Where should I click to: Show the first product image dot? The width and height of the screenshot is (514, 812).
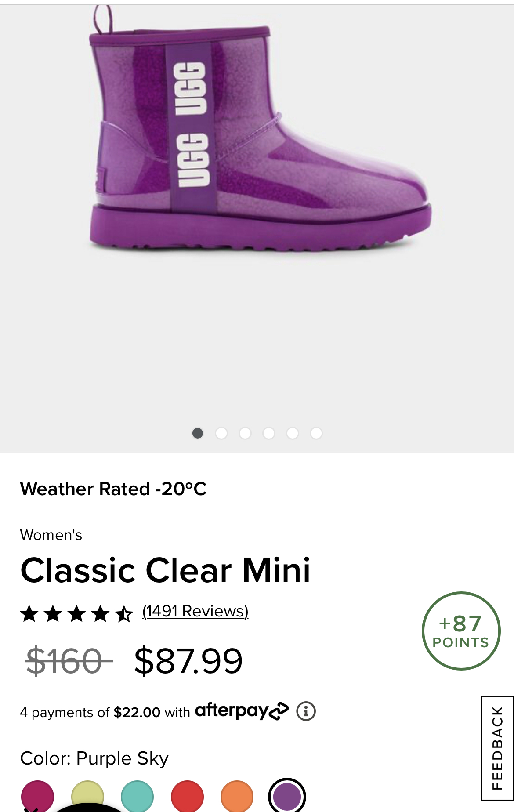[198, 433]
